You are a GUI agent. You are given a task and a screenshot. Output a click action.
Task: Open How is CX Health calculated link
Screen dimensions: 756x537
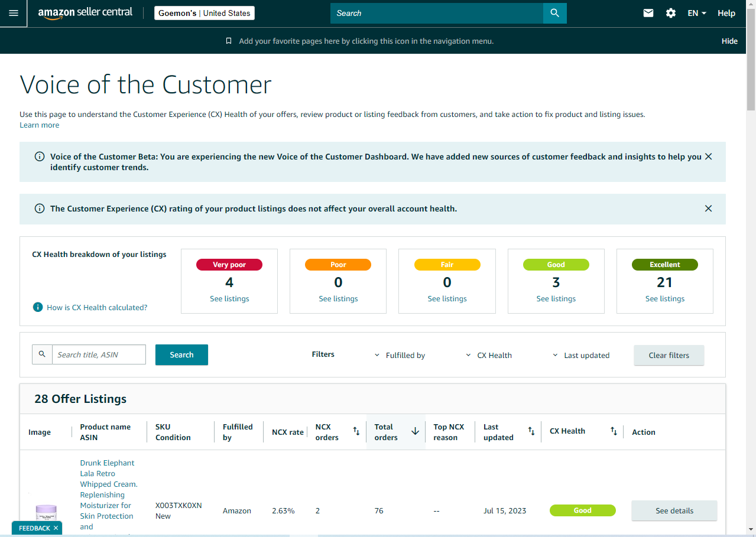tap(97, 307)
